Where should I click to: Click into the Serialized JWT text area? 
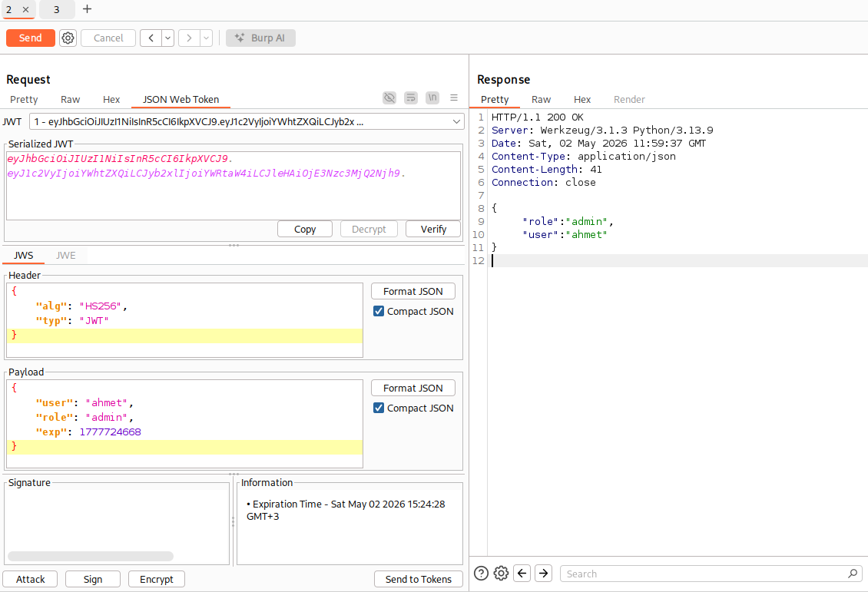click(x=233, y=186)
